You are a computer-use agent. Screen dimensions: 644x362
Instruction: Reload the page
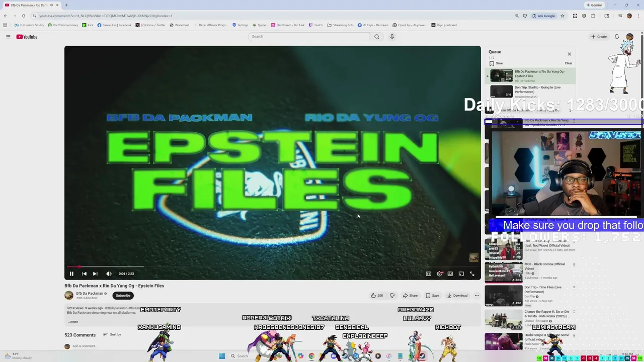click(23, 16)
